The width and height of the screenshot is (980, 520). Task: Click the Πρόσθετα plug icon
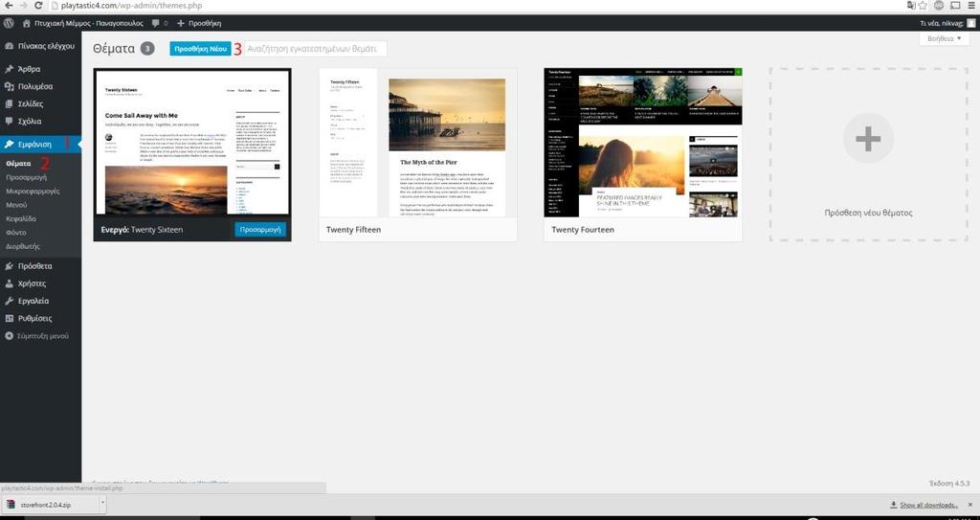[9, 266]
